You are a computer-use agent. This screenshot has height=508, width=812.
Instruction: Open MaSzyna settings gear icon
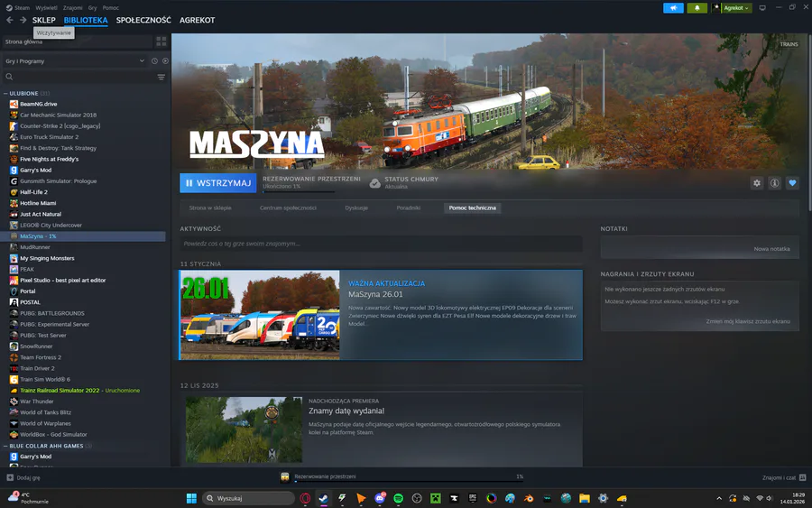[x=757, y=183]
